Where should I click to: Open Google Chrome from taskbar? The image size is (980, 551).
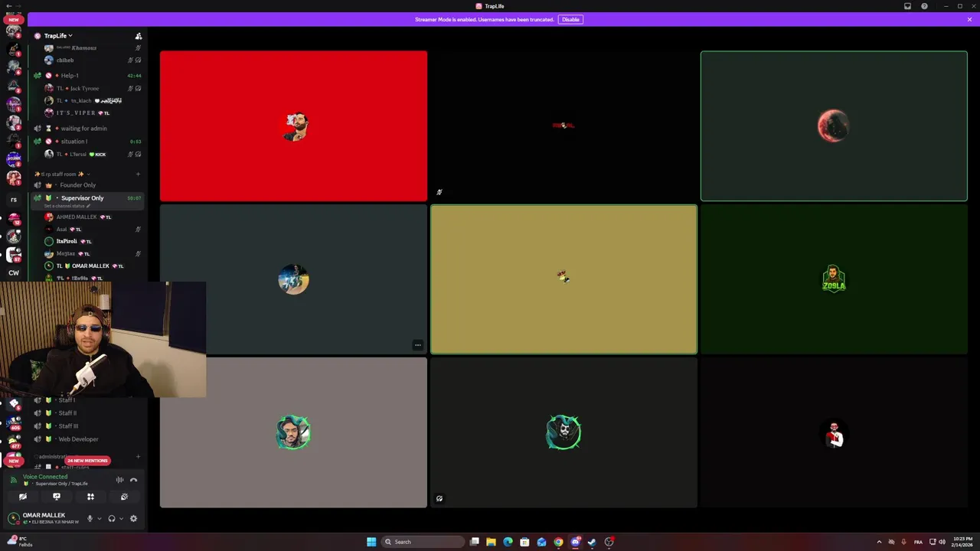(558, 542)
